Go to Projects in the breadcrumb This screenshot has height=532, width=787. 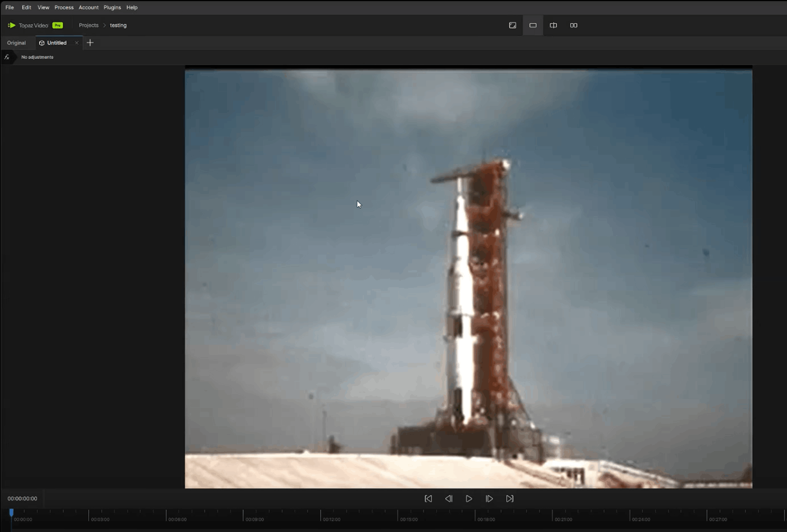click(x=88, y=25)
